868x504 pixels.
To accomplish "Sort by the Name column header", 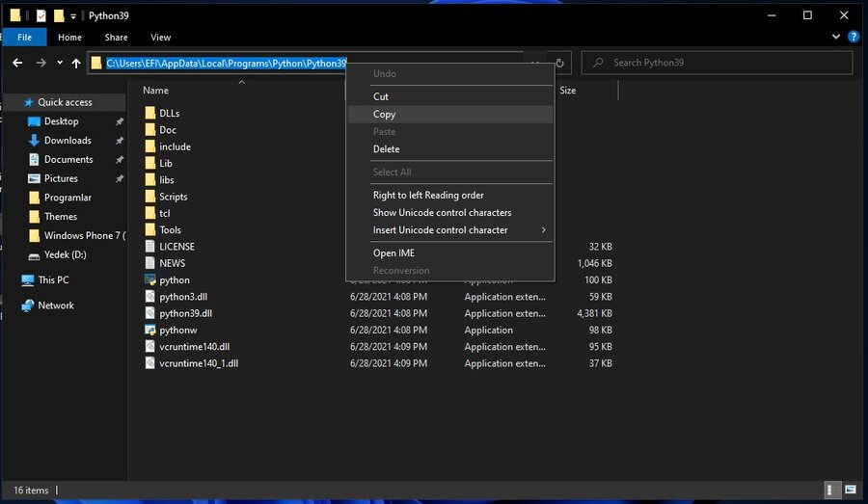I will click(x=155, y=91).
